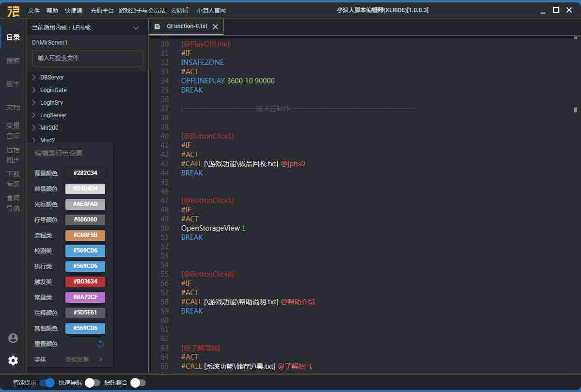Open the 版本 sidebar panel
This screenshot has height=392, width=581.
[13, 84]
